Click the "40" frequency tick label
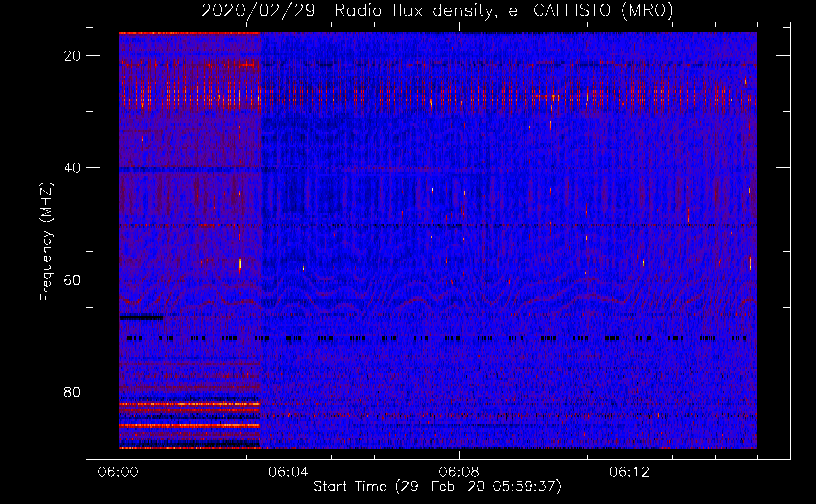Screen dimensions: 816x504 pyautogui.click(x=72, y=168)
